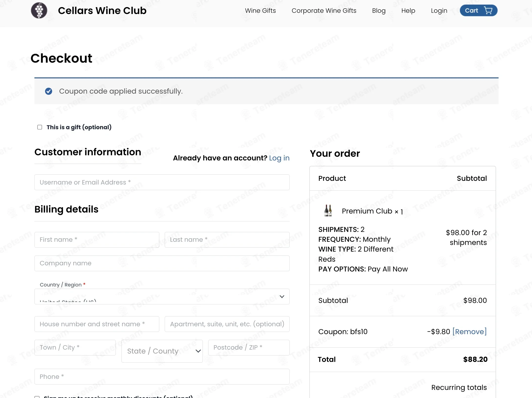Check the 'This is a gift' checkbox
The image size is (532, 398).
[40, 127]
